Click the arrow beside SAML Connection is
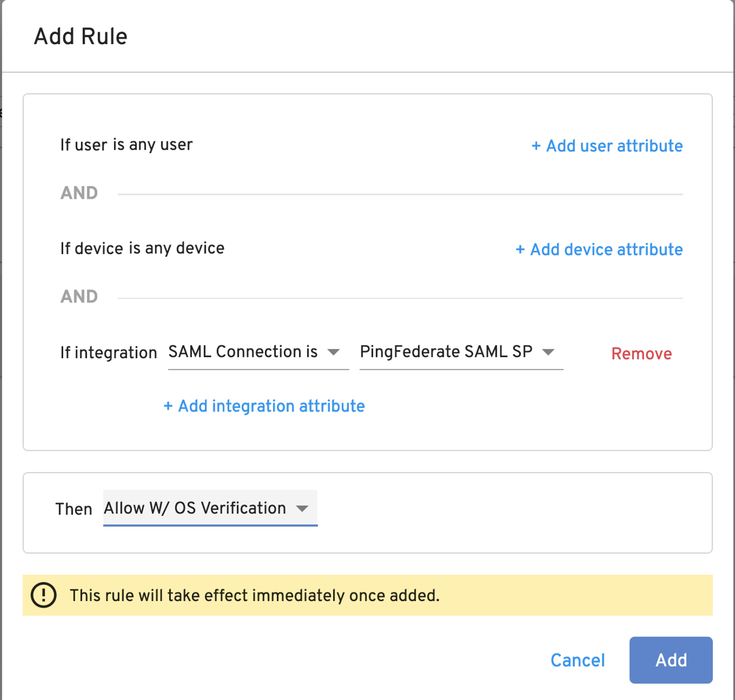Screen dimensions: 735x700 (334, 353)
